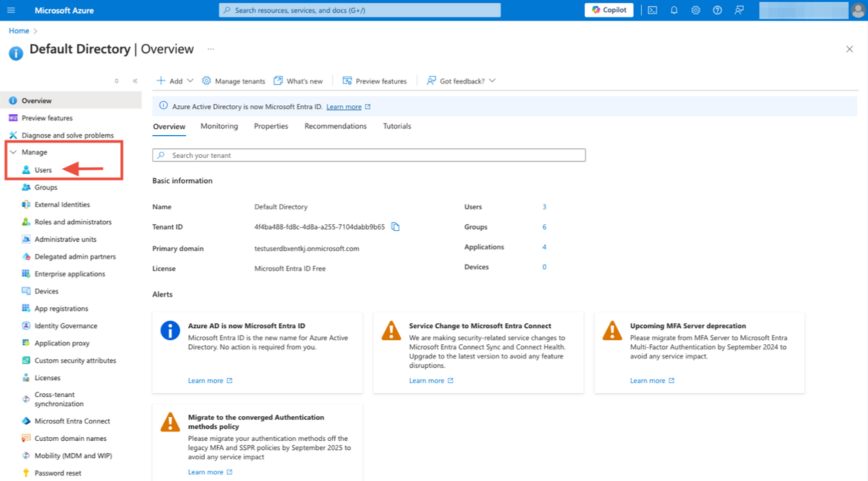
Task: Open Cloud Shell from the top bar
Action: point(652,10)
